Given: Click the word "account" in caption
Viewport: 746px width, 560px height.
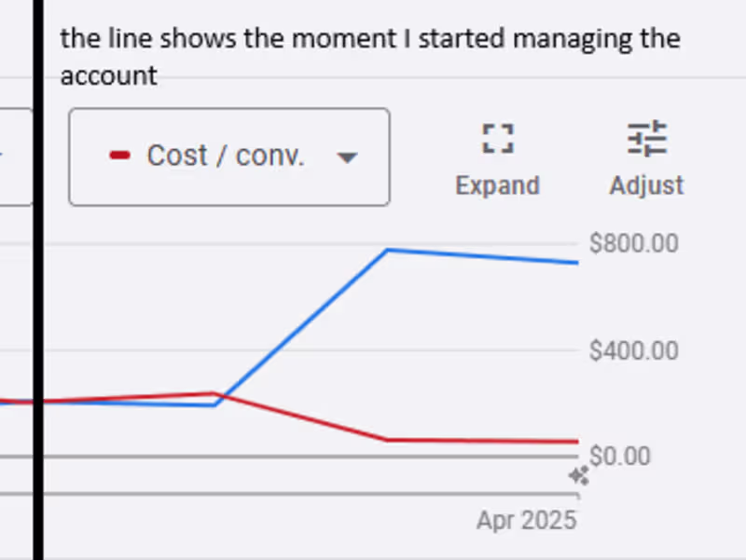Looking at the screenshot, I should pyautogui.click(x=108, y=75).
